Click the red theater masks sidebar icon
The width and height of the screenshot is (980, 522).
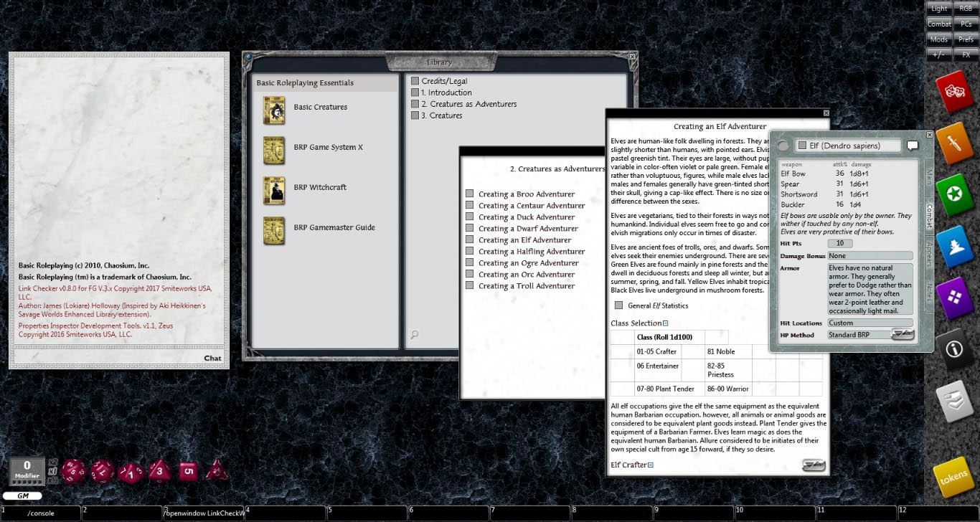coord(953,90)
